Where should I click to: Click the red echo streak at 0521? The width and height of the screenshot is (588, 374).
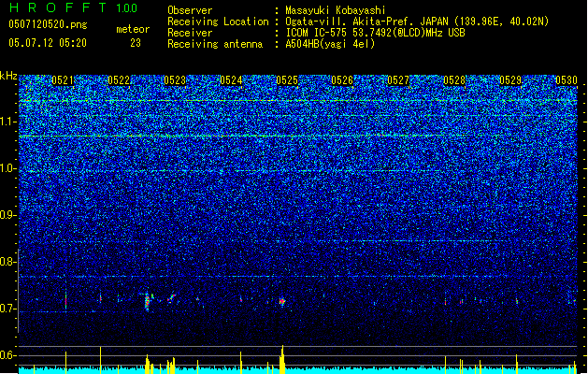66,300
